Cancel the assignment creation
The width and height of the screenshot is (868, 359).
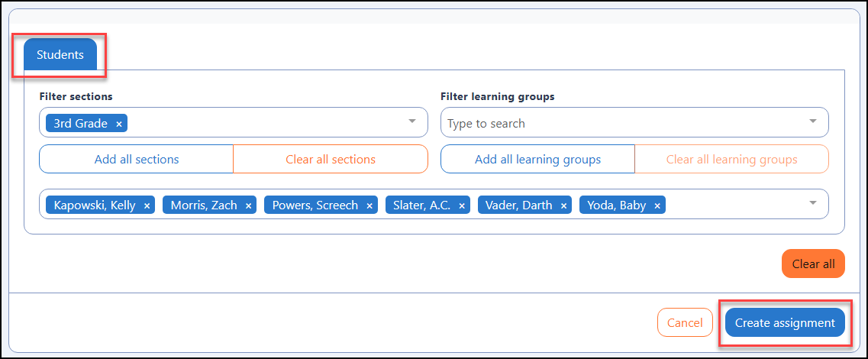tap(685, 323)
